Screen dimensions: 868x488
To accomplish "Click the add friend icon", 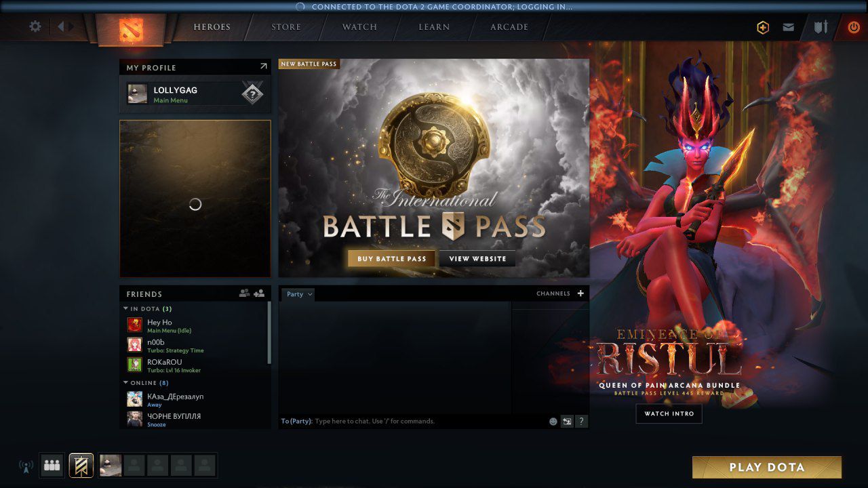I will point(259,293).
